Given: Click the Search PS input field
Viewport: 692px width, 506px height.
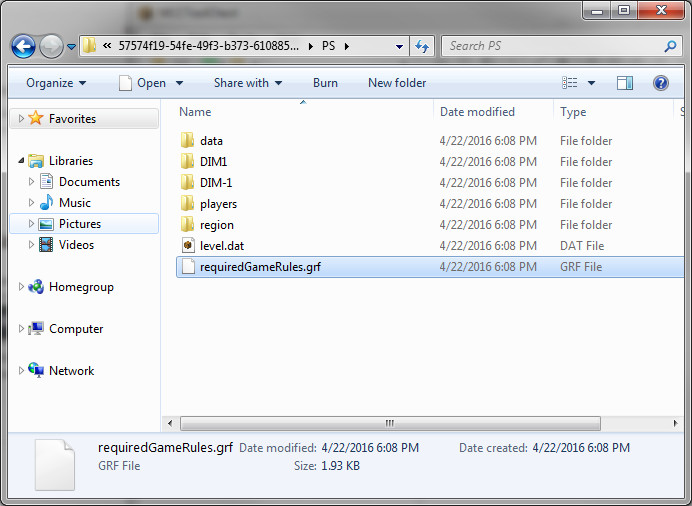Looking at the screenshot, I should (552, 46).
